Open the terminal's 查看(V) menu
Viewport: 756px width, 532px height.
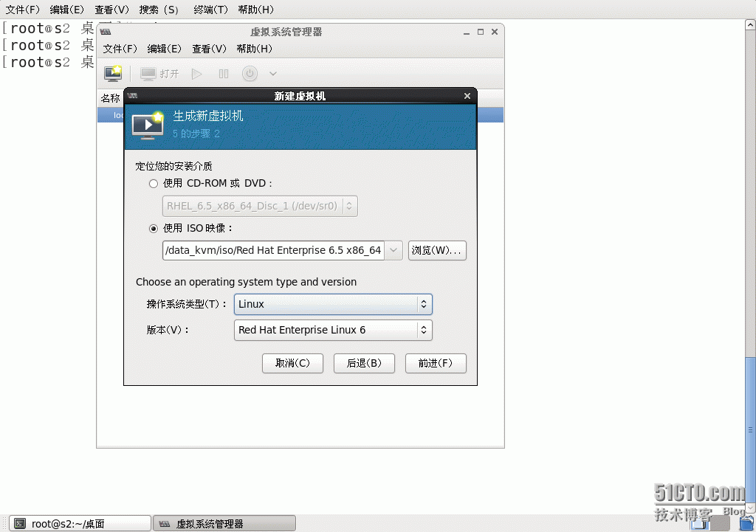click(111, 10)
